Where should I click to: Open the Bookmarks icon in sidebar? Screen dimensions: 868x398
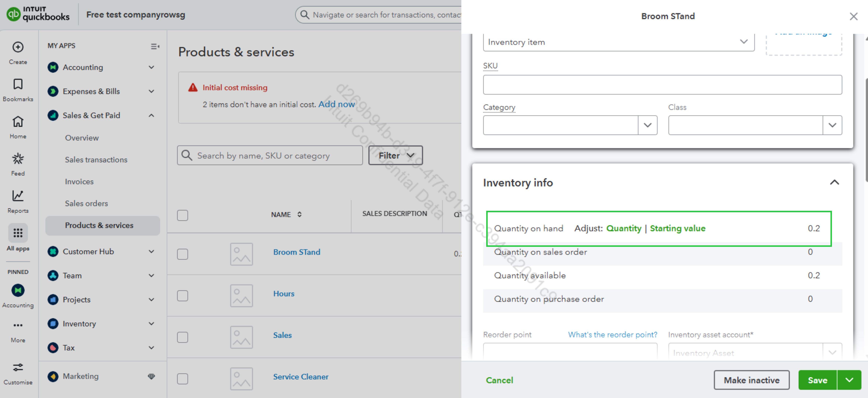point(18,84)
